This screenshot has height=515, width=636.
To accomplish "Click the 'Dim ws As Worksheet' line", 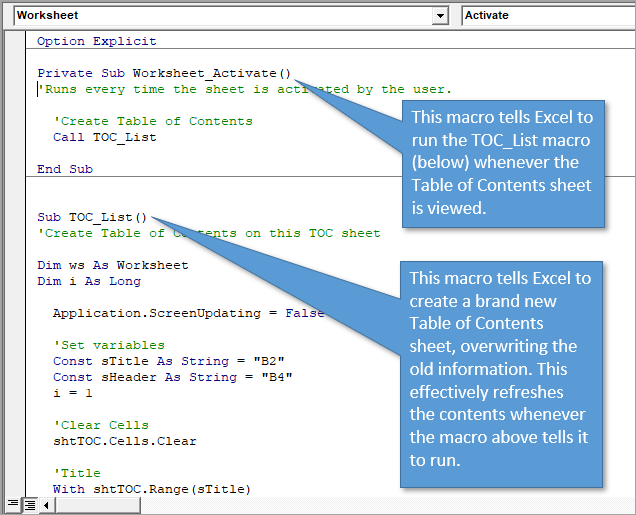I will [113, 265].
